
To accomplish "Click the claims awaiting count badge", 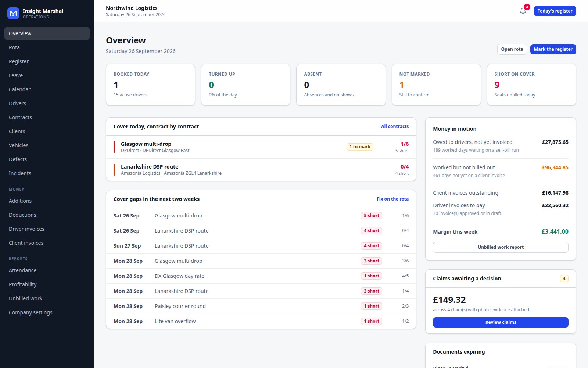I will click(564, 279).
